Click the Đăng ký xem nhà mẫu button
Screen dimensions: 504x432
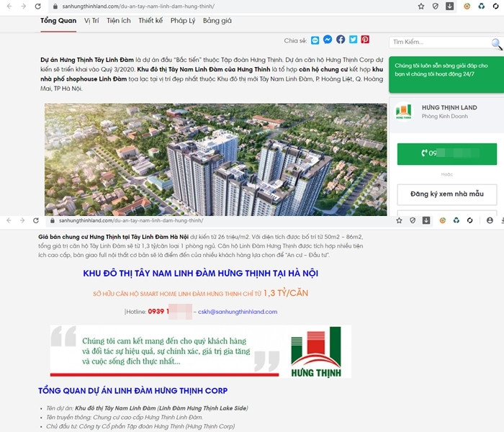446,194
